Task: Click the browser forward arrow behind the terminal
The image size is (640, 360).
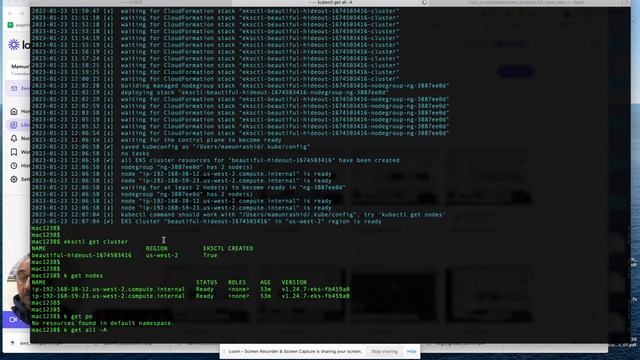Action: pyautogui.click(x=22, y=13)
